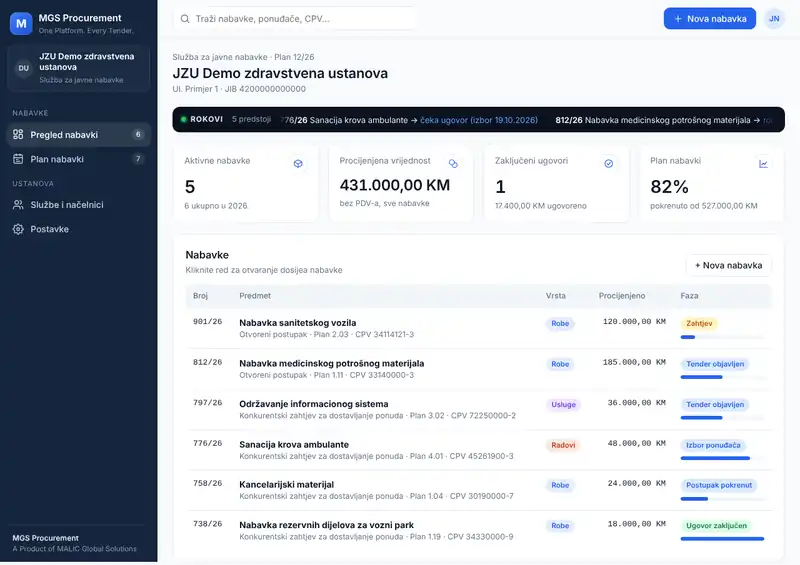Open Plan nabavki in the sidebar
This screenshot has width=800, height=565.
pos(79,159)
